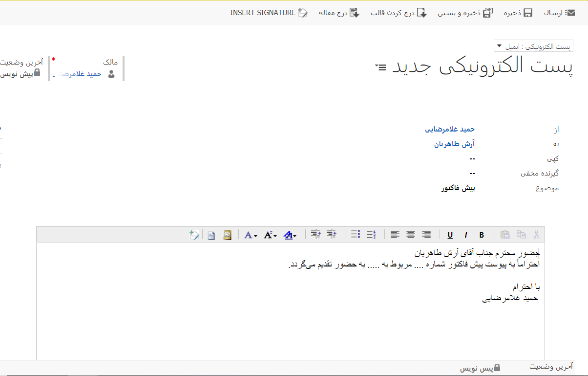Toggle Italic formatting in editor toolbar
The height and width of the screenshot is (376, 588).
pos(466,235)
